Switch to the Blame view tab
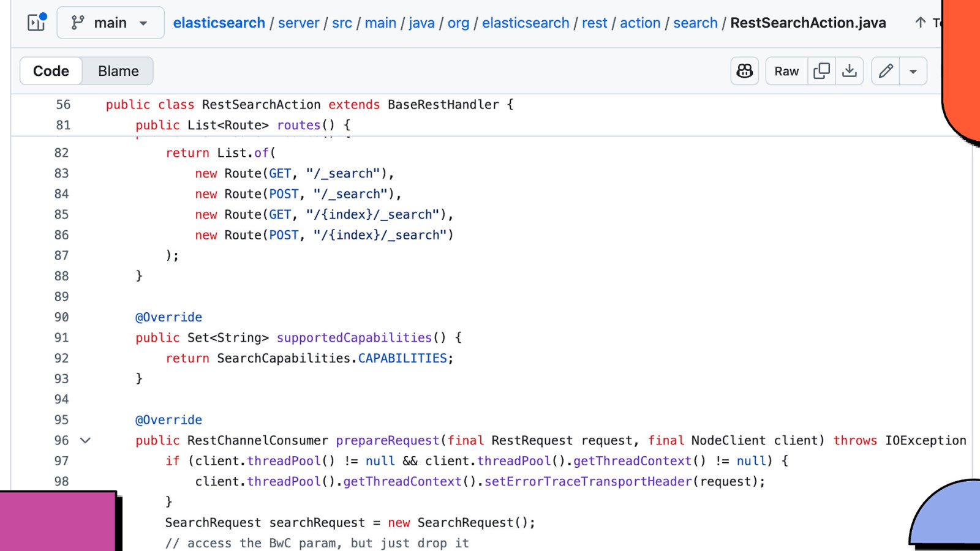 pyautogui.click(x=118, y=71)
